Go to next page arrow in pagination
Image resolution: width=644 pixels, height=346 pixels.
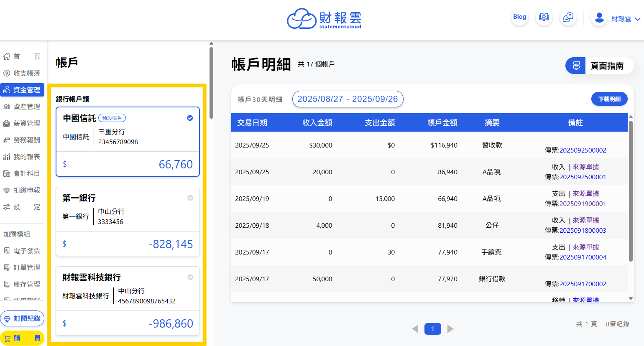(450, 329)
